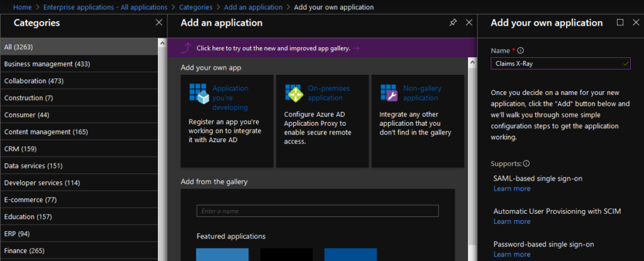This screenshot has width=644, height=261.
Task: Click the Name field containing Claims X-Ray
Action: (557, 64)
